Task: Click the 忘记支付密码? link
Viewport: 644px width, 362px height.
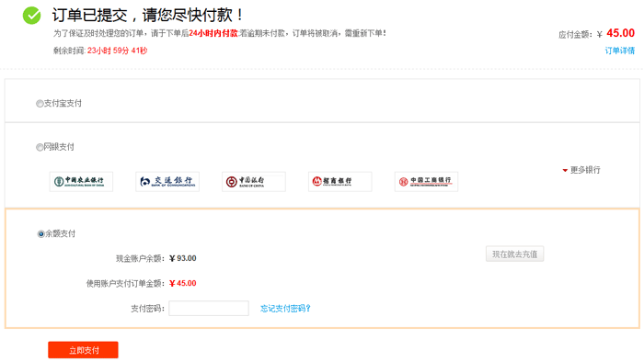Action: click(285, 309)
